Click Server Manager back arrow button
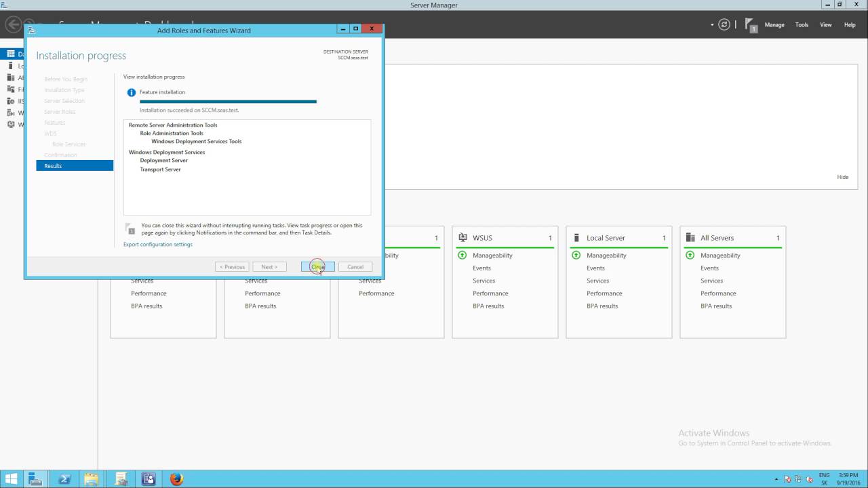 tap(14, 25)
